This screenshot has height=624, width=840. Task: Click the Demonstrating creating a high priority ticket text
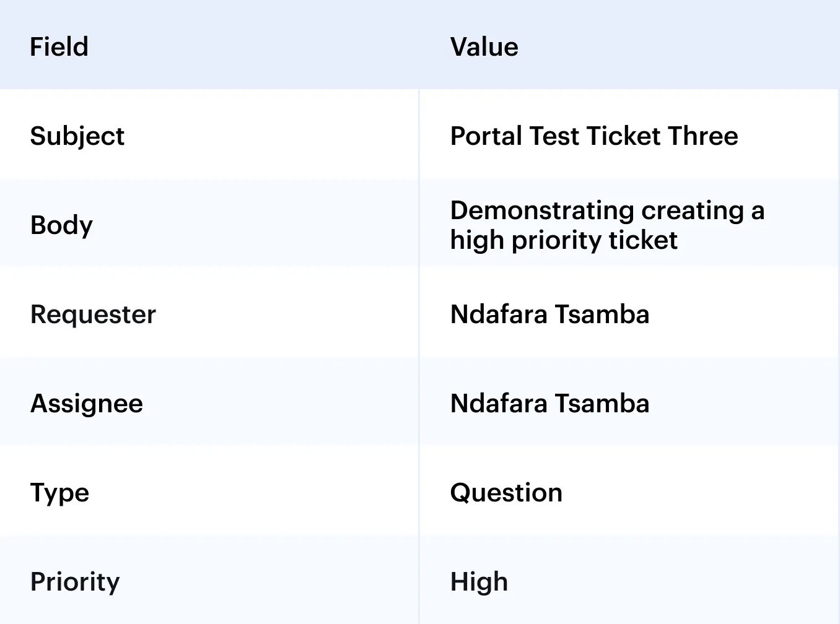click(607, 225)
